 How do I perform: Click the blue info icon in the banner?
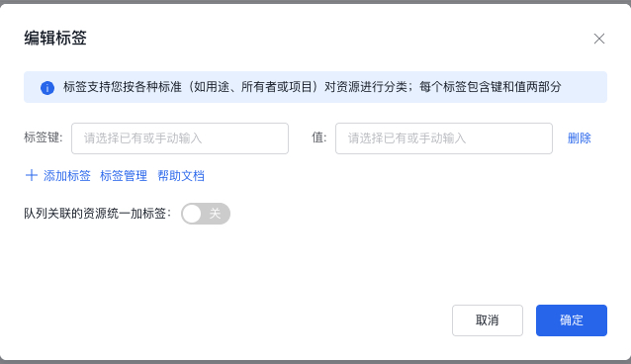tap(47, 87)
